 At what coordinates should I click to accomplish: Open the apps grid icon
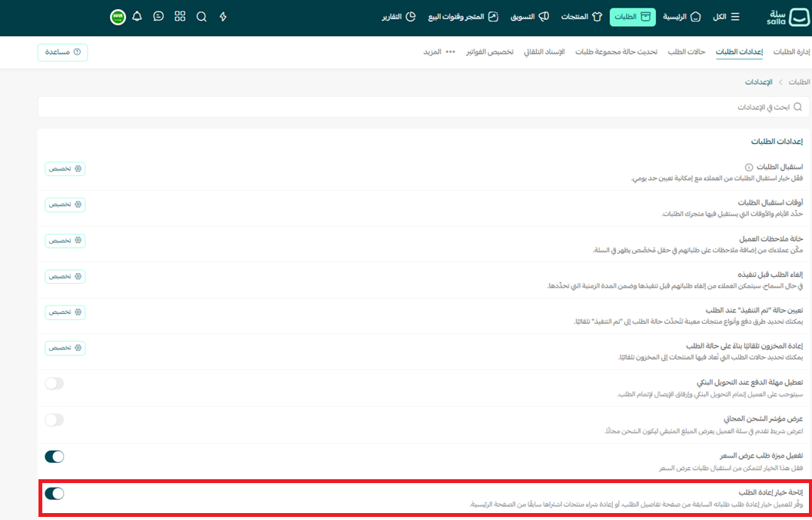click(x=180, y=16)
